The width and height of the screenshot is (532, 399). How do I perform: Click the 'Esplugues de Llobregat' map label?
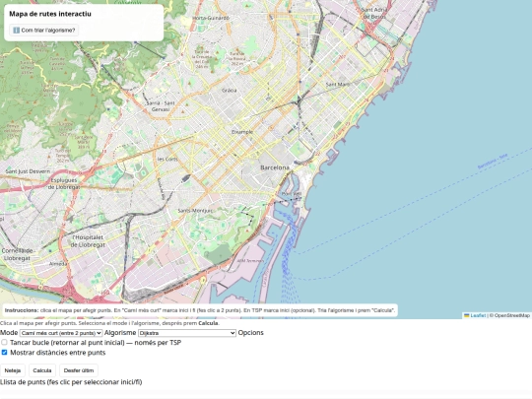coord(64,183)
